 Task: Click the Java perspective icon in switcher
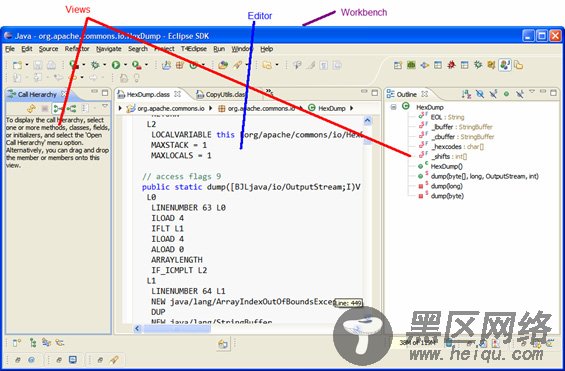[505, 65]
